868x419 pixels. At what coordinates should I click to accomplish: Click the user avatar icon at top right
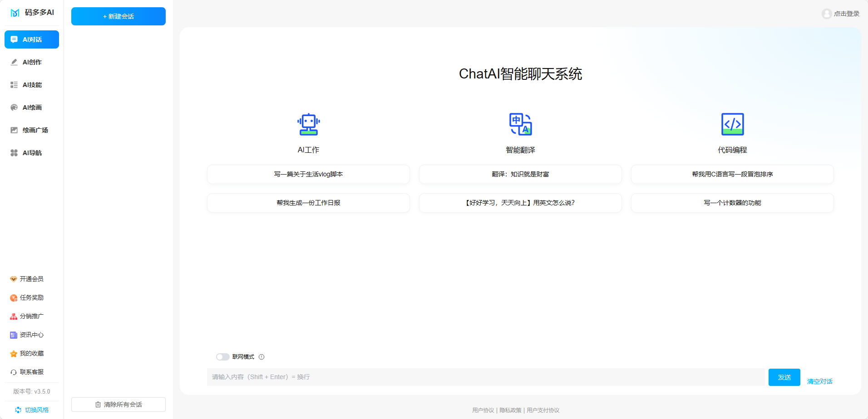[827, 14]
